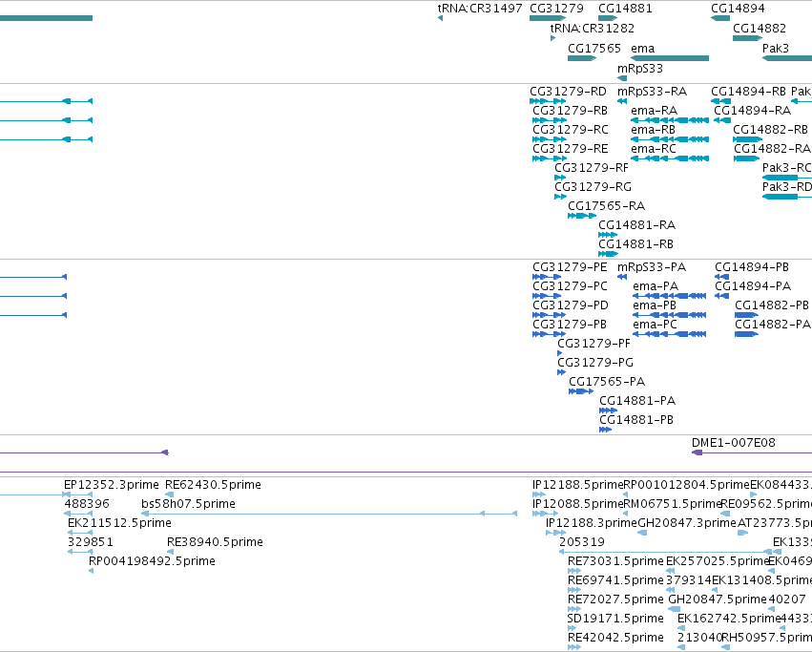Select protein CG31279-PE

pyautogui.click(x=570, y=267)
